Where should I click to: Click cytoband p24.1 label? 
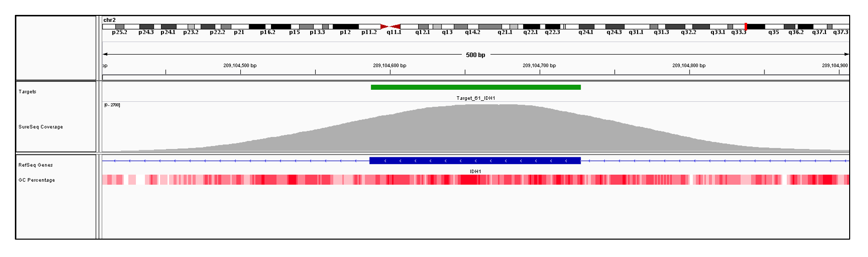coord(168,32)
